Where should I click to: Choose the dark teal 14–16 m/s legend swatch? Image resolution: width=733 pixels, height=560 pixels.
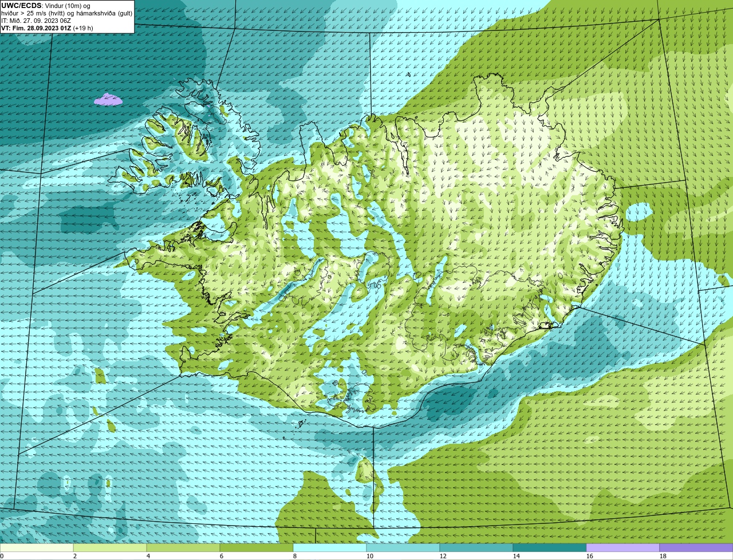(x=550, y=547)
